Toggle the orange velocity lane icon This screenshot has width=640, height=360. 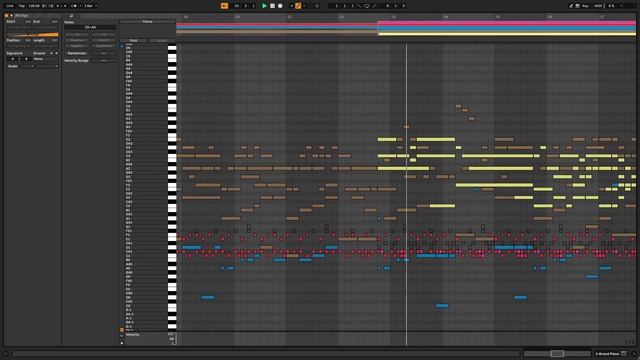pos(122,330)
